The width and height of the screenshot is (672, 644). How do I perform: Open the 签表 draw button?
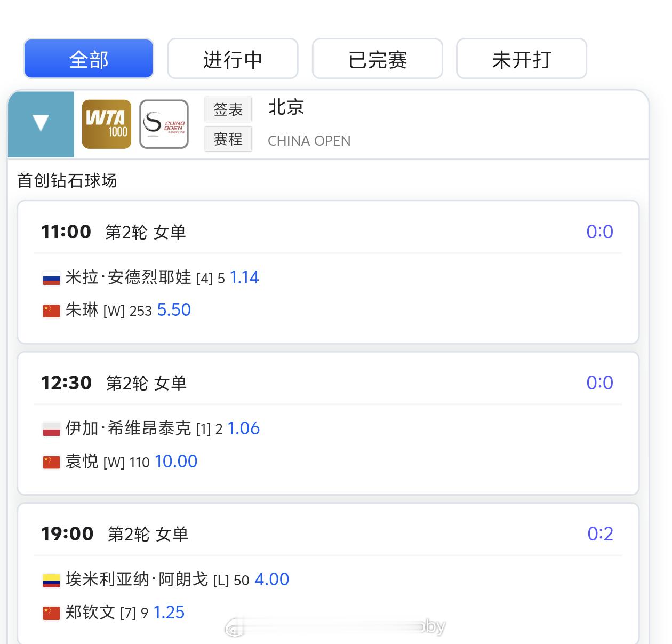(x=228, y=109)
